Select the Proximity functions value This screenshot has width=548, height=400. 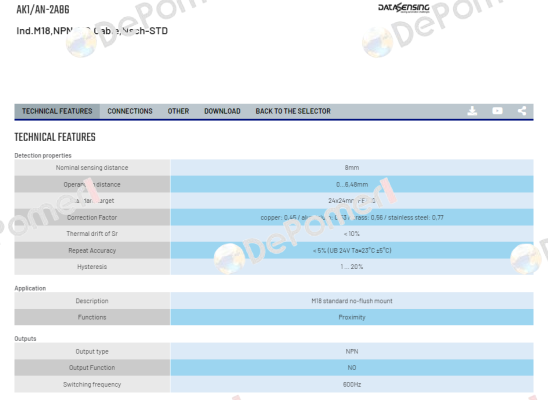[352, 317]
